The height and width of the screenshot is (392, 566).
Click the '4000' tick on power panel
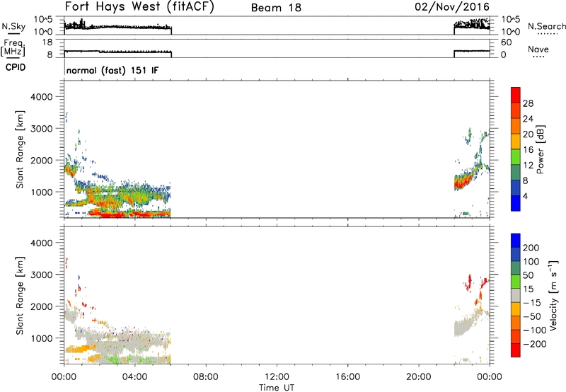pyautogui.click(x=42, y=97)
